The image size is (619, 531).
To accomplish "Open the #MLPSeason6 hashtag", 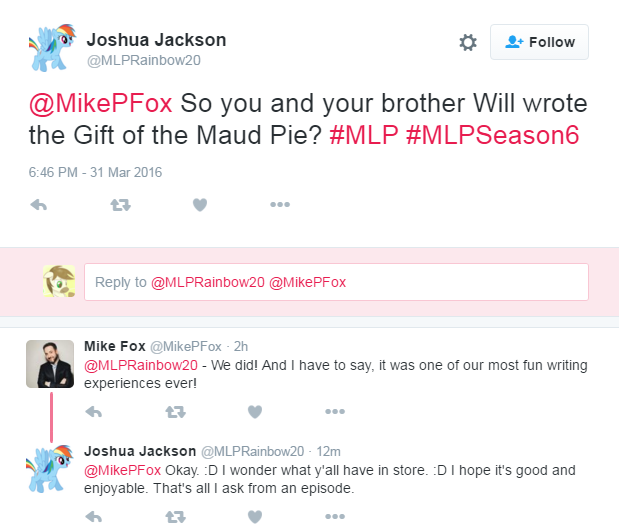I will [492, 135].
